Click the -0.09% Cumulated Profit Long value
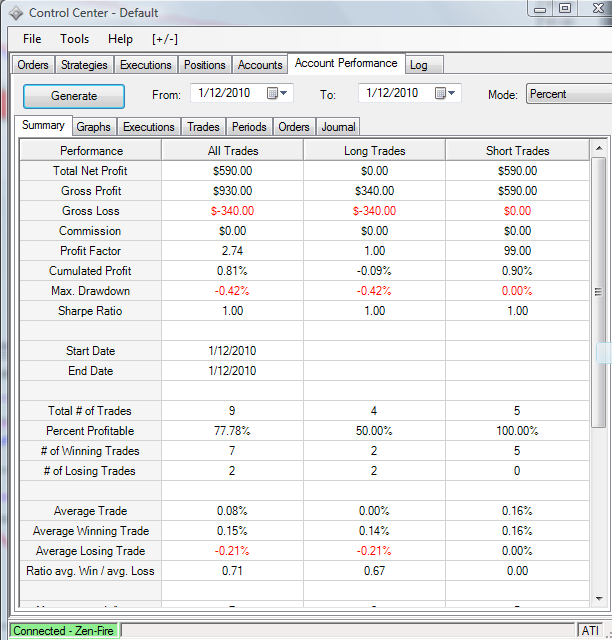Image resolution: width=612 pixels, height=640 pixels. tap(374, 271)
